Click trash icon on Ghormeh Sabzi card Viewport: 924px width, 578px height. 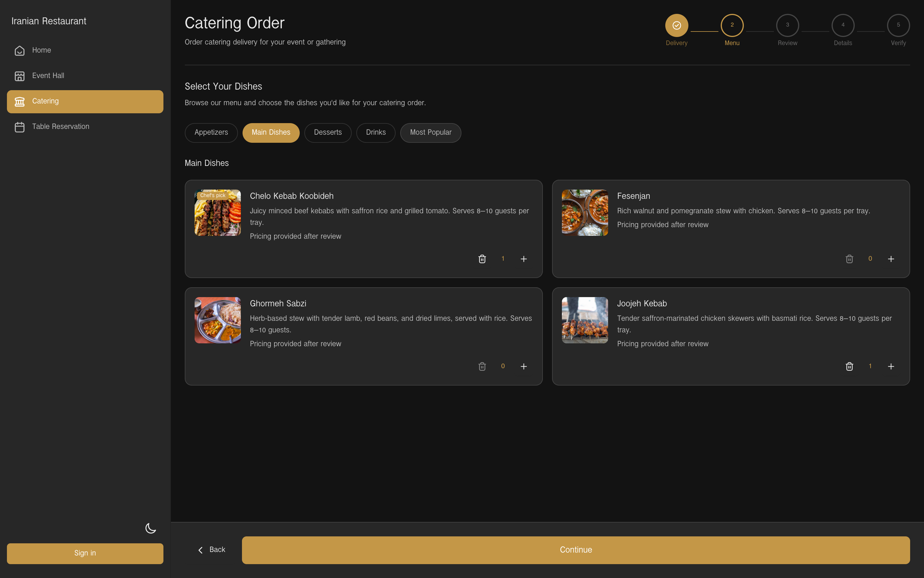click(482, 366)
